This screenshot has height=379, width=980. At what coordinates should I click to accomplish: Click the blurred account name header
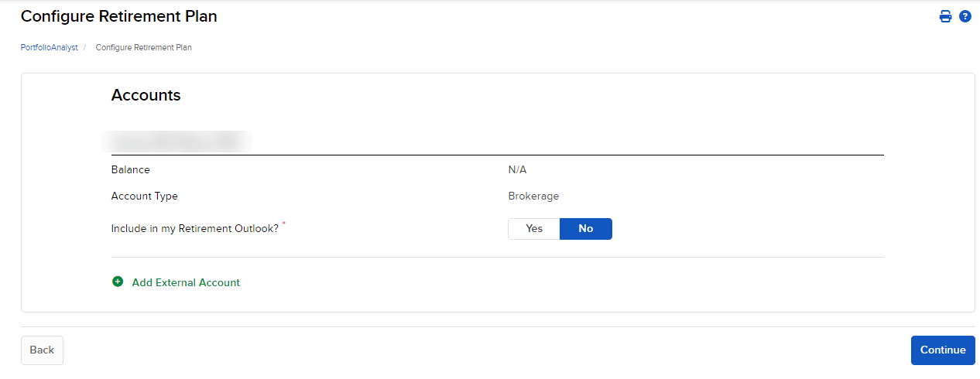(x=176, y=142)
